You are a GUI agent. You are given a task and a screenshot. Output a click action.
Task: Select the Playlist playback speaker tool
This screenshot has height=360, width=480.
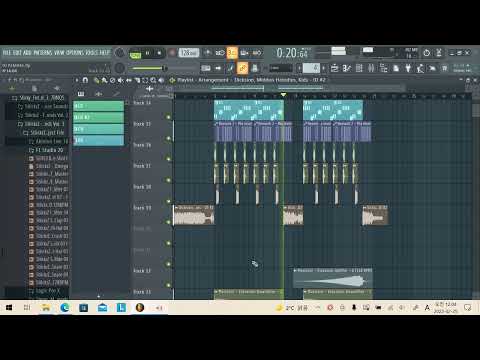click(x=161, y=80)
